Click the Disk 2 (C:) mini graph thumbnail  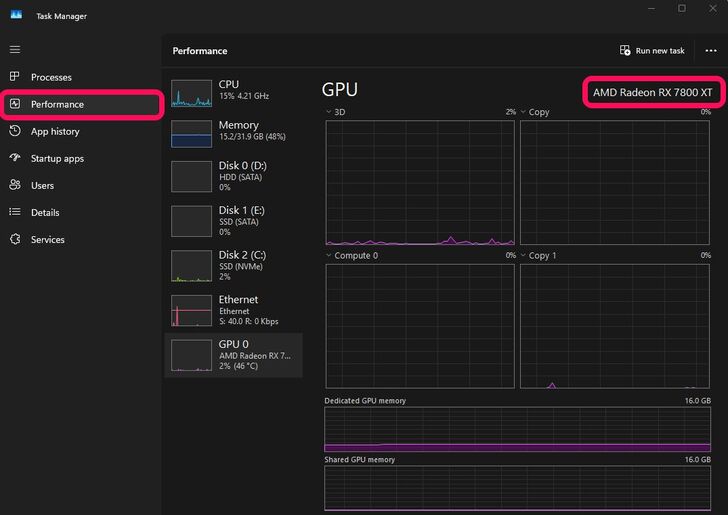point(191,266)
